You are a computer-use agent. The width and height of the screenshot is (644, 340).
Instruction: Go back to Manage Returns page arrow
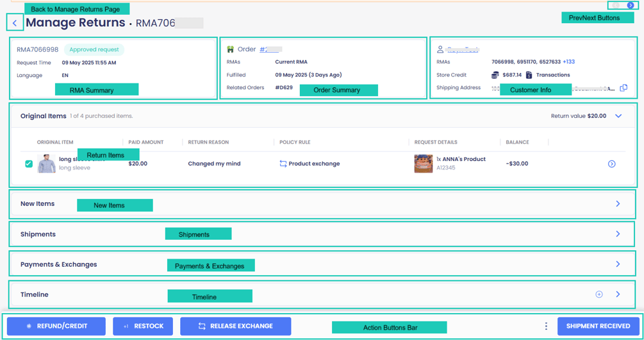15,22
